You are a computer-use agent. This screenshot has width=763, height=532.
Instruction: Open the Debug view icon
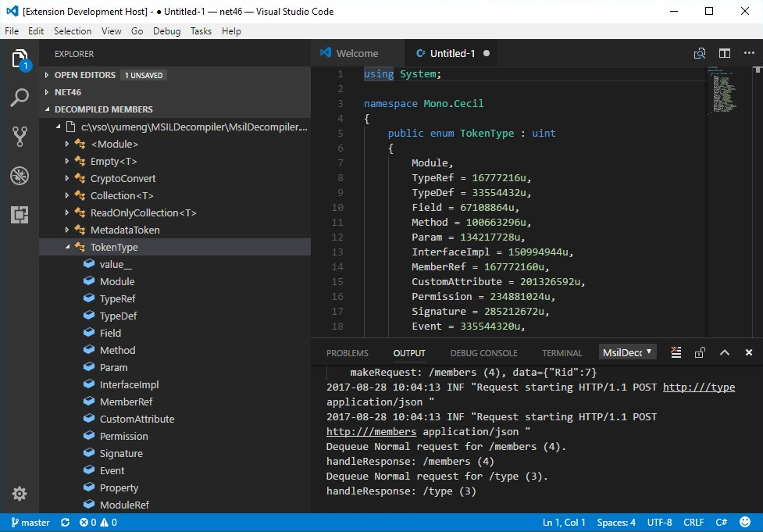pos(20,176)
